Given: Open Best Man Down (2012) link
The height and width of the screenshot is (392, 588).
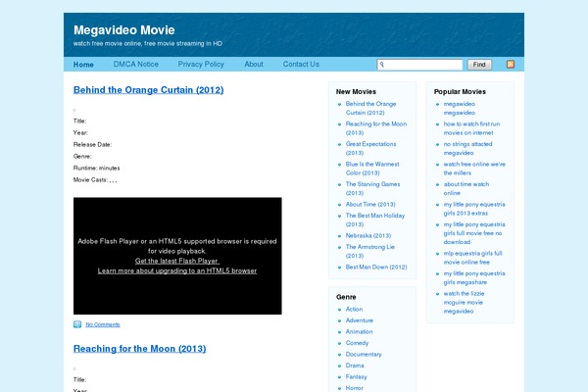Looking at the screenshot, I should click(x=376, y=268).
